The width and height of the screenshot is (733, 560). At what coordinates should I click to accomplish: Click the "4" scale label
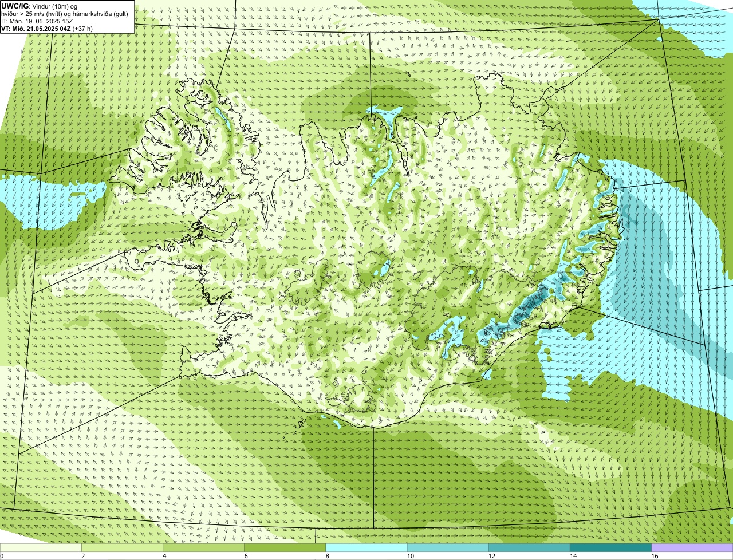pyautogui.click(x=164, y=556)
